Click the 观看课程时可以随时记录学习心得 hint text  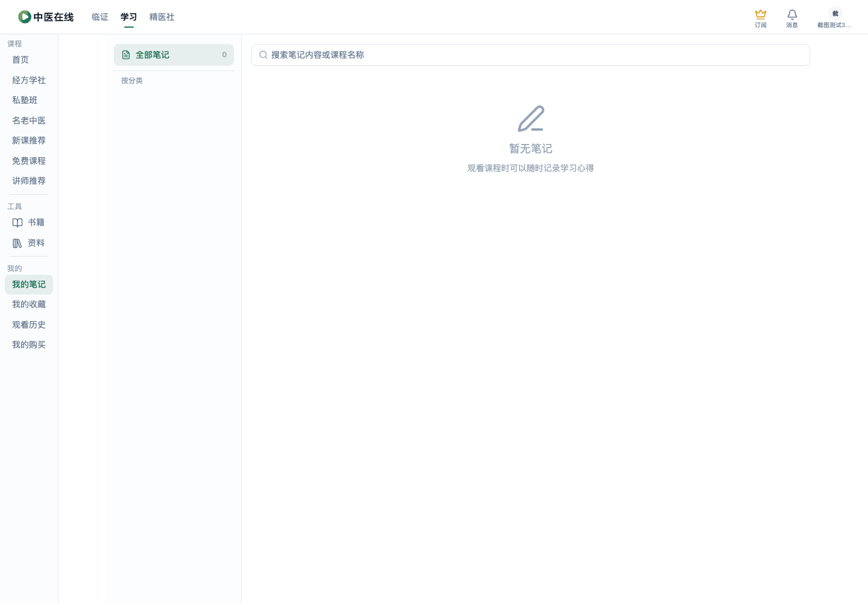point(530,168)
